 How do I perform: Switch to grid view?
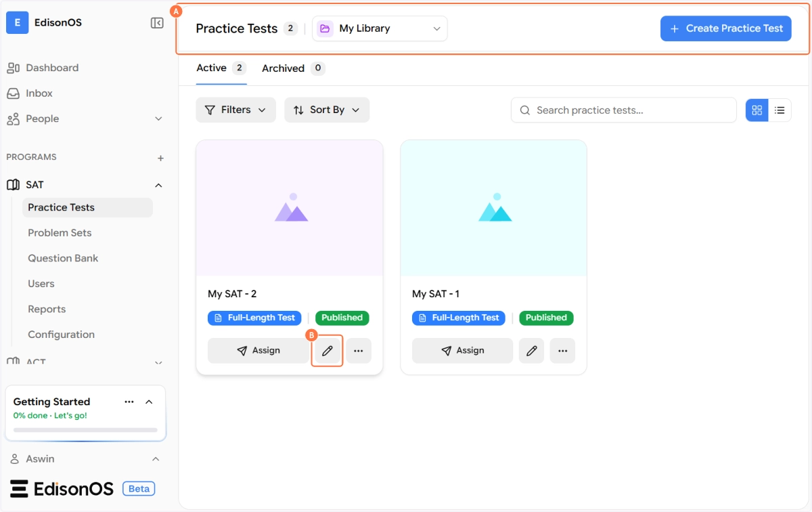point(757,110)
